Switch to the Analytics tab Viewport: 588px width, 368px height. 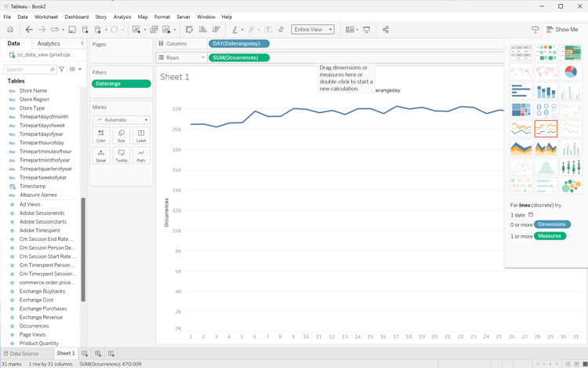tap(49, 44)
